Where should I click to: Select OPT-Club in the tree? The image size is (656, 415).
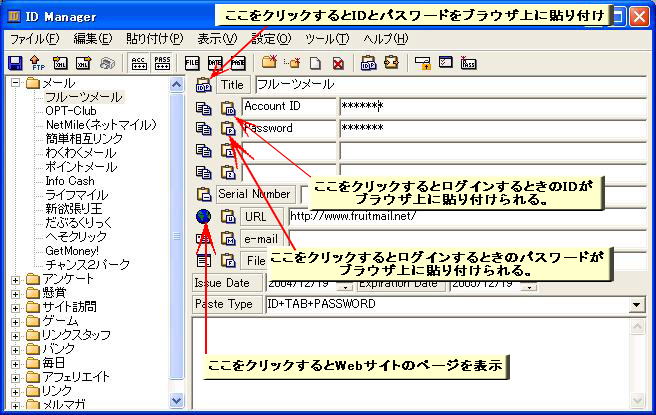click(72, 111)
